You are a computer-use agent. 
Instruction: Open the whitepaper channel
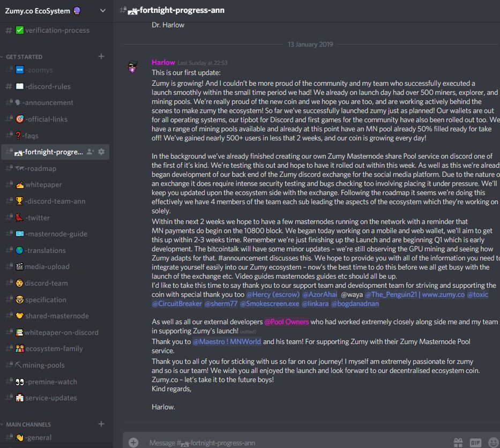(55, 185)
